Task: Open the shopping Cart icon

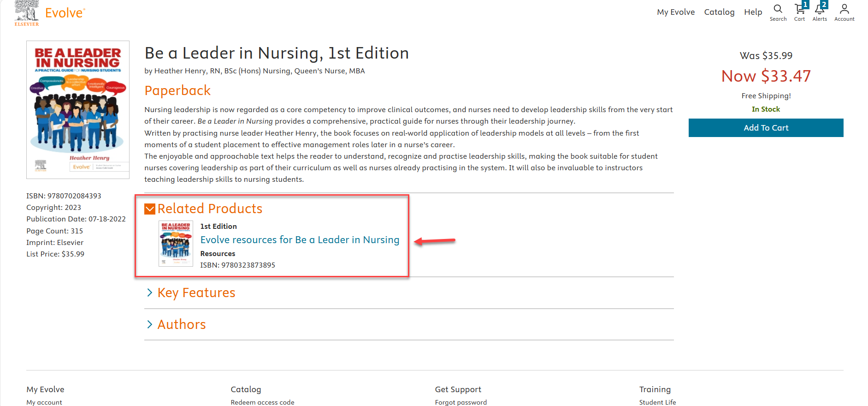Action: click(x=799, y=12)
